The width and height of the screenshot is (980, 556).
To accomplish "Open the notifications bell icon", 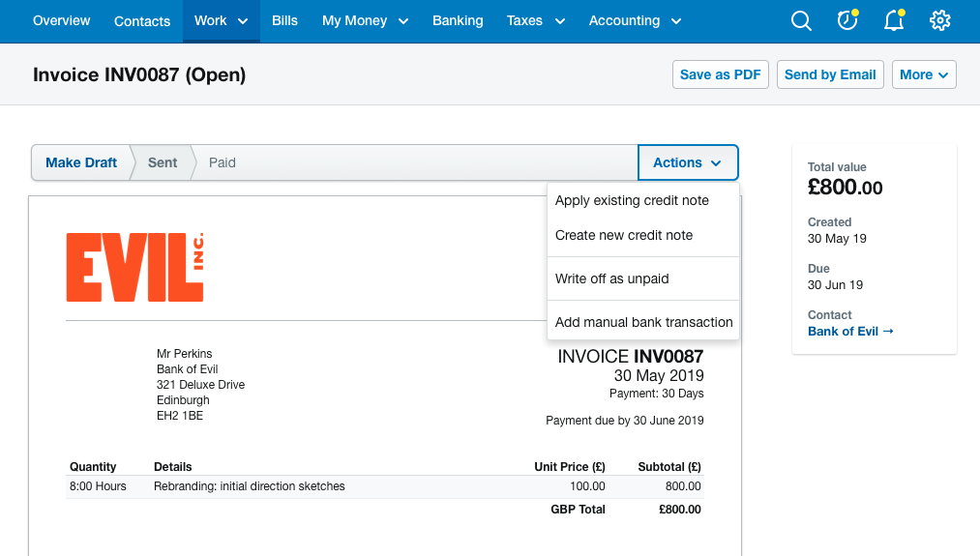I will pos(894,20).
